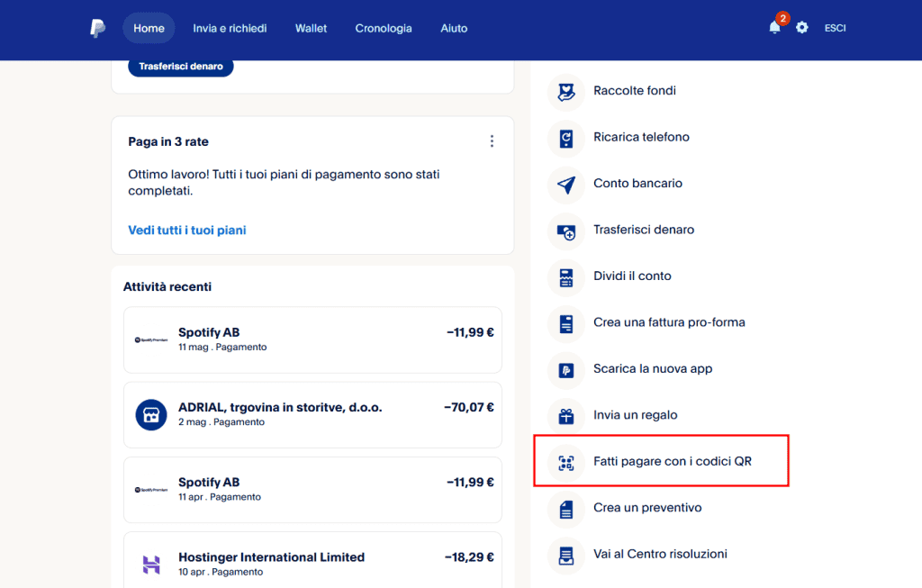Select Crea una fattura pro-forma link
The width and height of the screenshot is (922, 588).
[669, 322]
